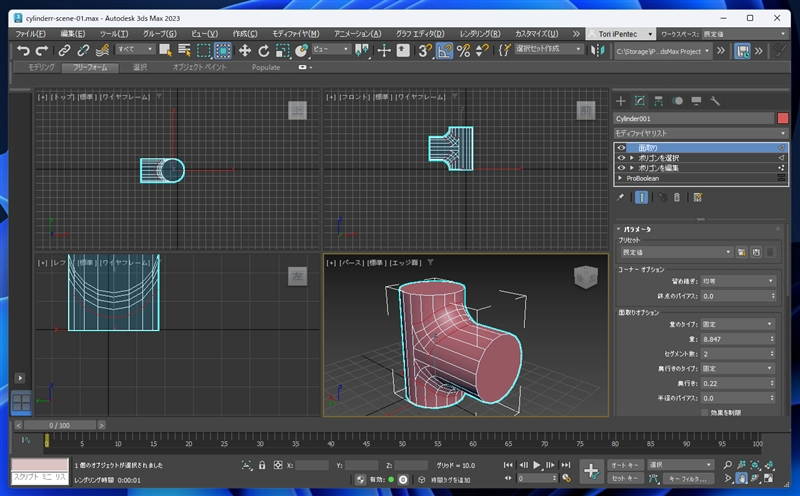
Task: Open the レンダリング(R) menu
Action: pyautogui.click(x=480, y=34)
